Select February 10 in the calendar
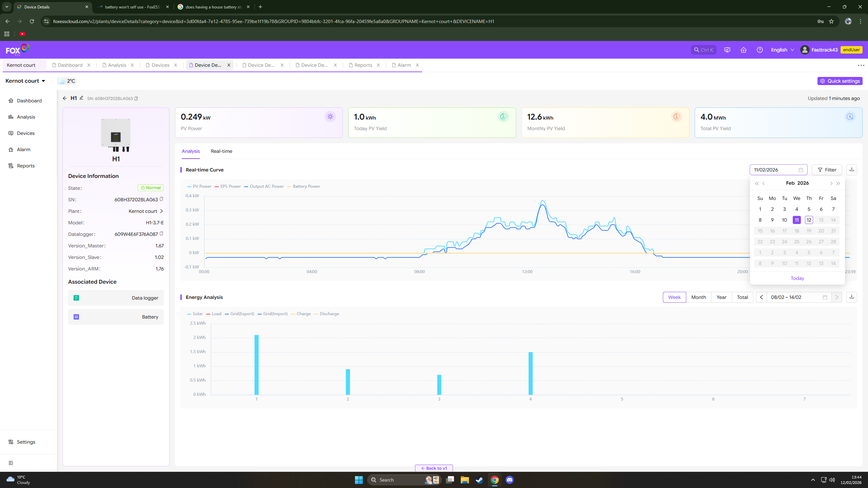The image size is (868, 488). 784,220
